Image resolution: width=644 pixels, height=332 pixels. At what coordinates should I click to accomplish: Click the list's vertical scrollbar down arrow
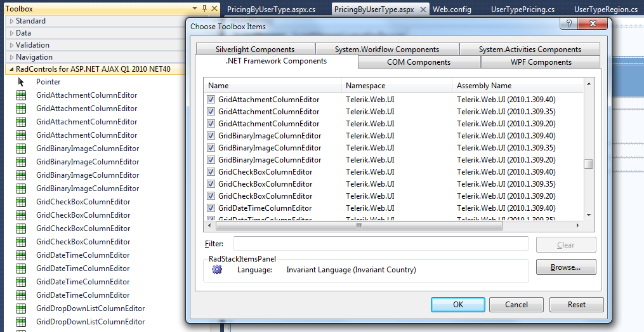[589, 215]
